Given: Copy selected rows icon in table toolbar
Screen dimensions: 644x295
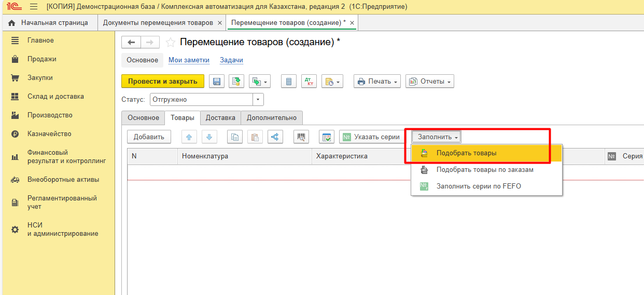Looking at the screenshot, I should pos(235,137).
